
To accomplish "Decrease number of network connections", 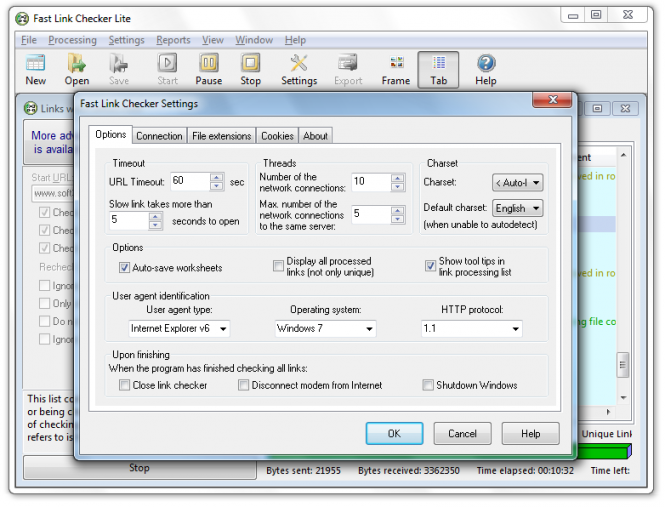I will click(x=398, y=187).
